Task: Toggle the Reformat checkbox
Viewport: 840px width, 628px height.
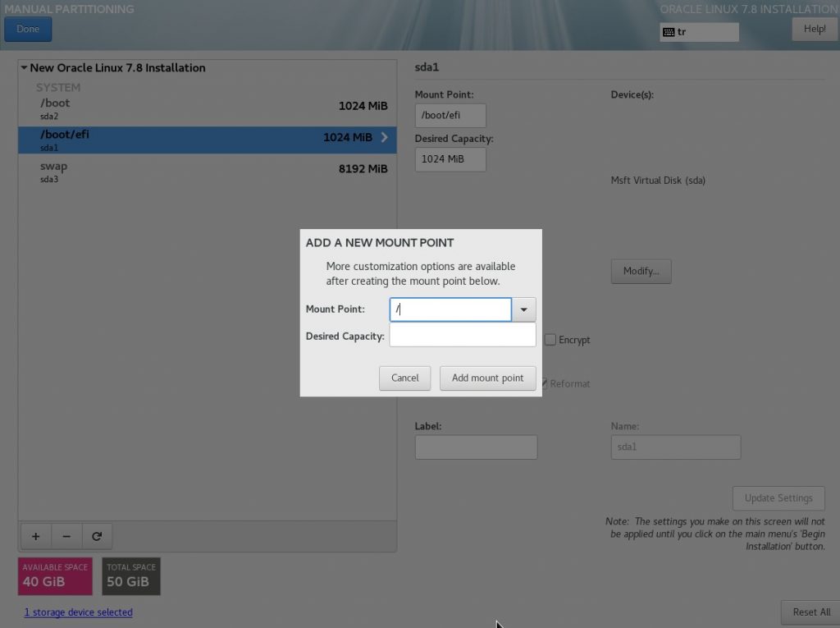Action: [545, 383]
